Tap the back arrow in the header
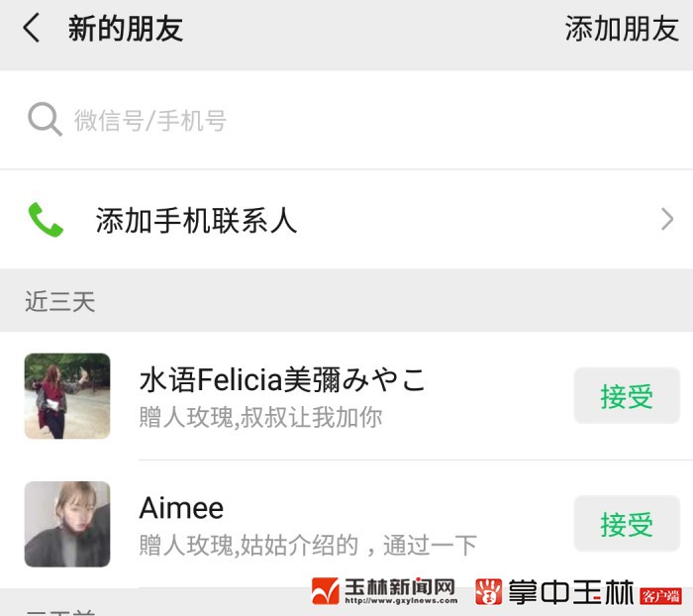This screenshot has height=616, width=693. click(32, 29)
